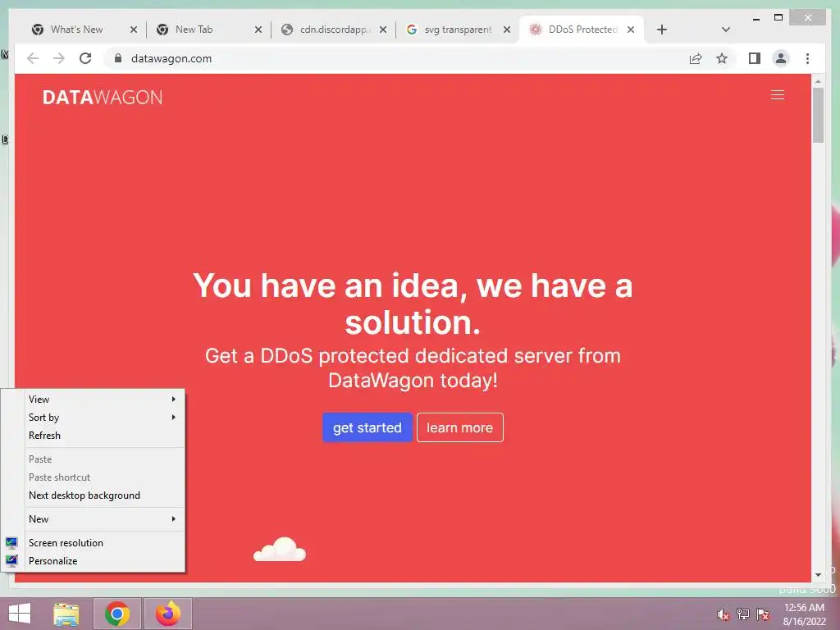Open Personalize from context menu
The height and width of the screenshot is (630, 840).
click(94, 561)
